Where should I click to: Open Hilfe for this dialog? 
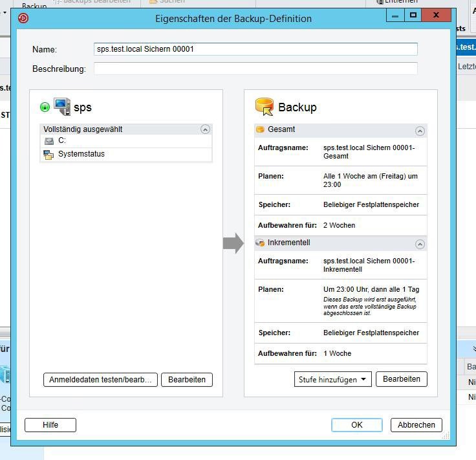(50, 425)
